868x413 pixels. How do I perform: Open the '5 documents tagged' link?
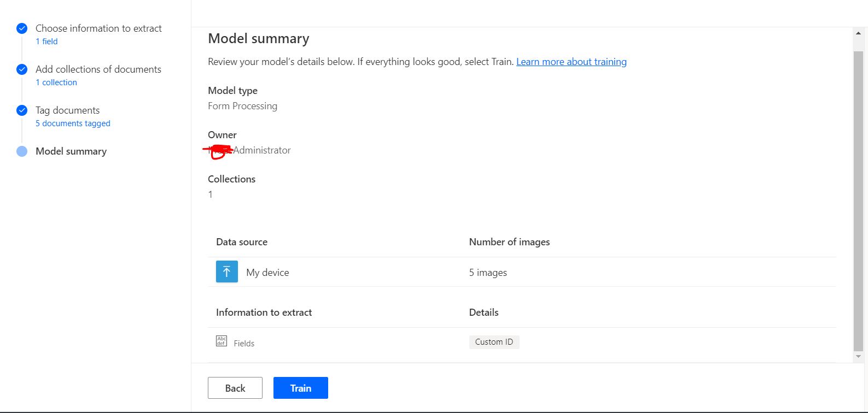[x=73, y=123]
